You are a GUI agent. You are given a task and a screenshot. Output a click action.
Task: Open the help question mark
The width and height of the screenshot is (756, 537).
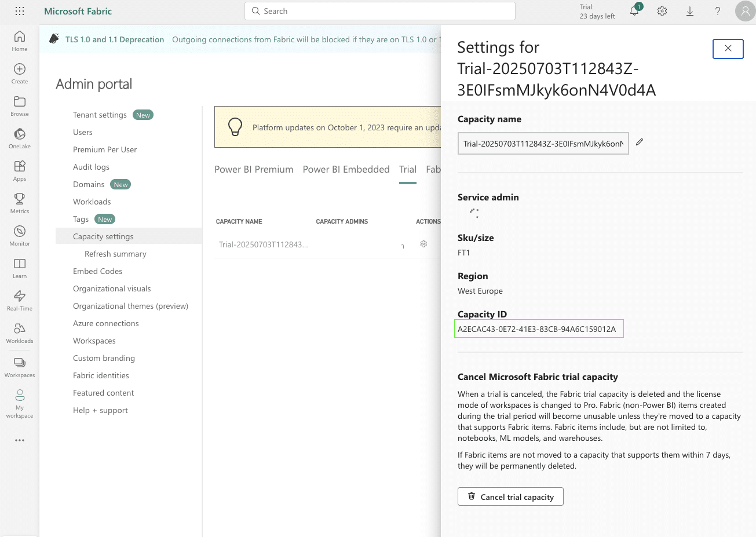(718, 11)
